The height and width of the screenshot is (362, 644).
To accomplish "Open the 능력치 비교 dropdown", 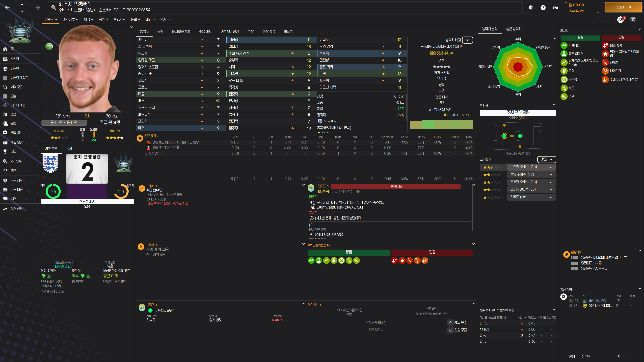I will [467, 40].
